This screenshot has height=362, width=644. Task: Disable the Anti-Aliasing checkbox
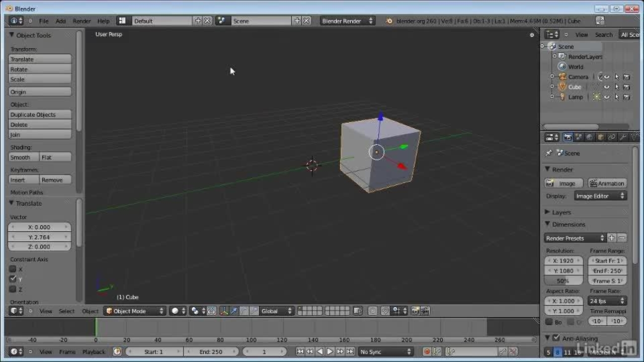pyautogui.click(x=556, y=338)
